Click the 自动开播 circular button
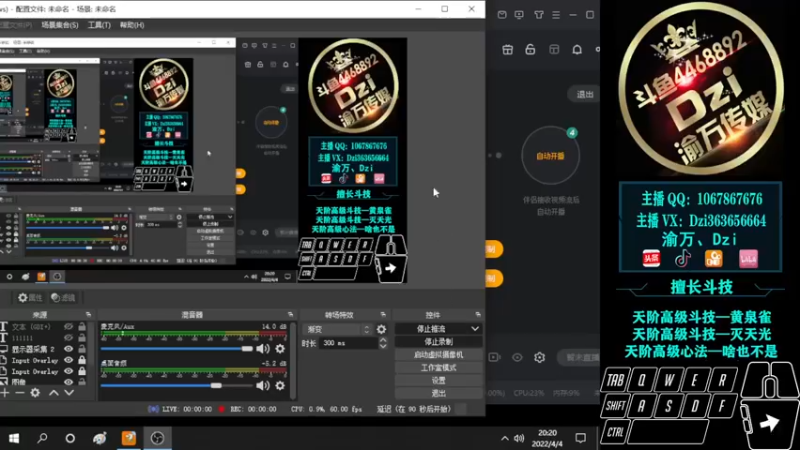Viewport: 800px width, 450px height. coord(550,156)
